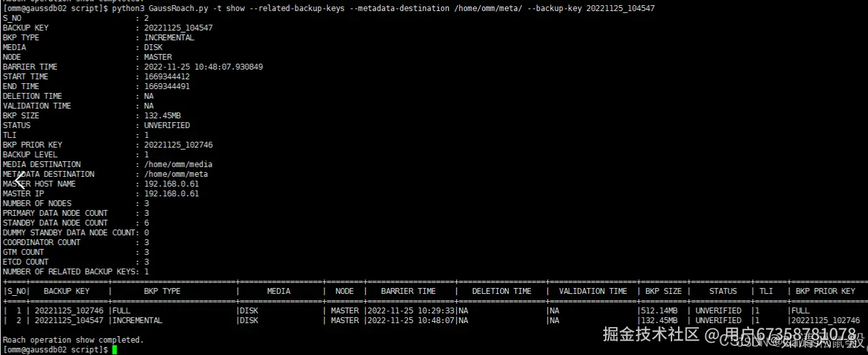Select 192.168.0.61 beside MASTER IP label
This screenshot has height=355, width=868.
pyautogui.click(x=172, y=194)
